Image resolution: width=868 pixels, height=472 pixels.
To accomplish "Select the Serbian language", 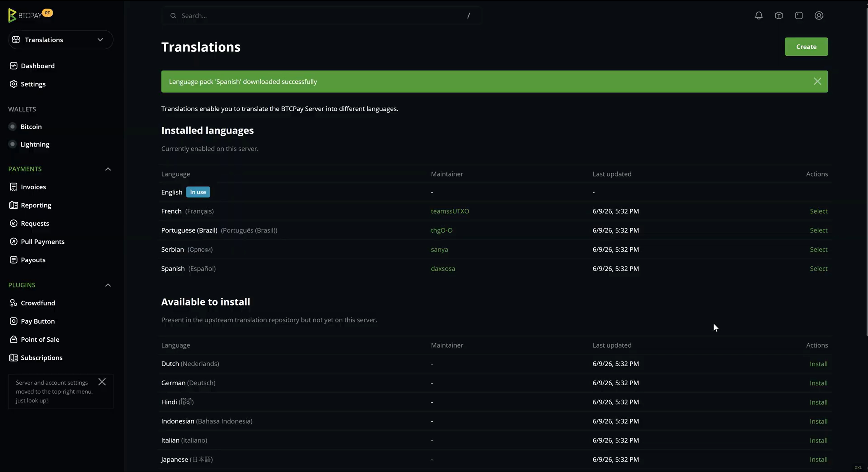I will click(x=818, y=250).
